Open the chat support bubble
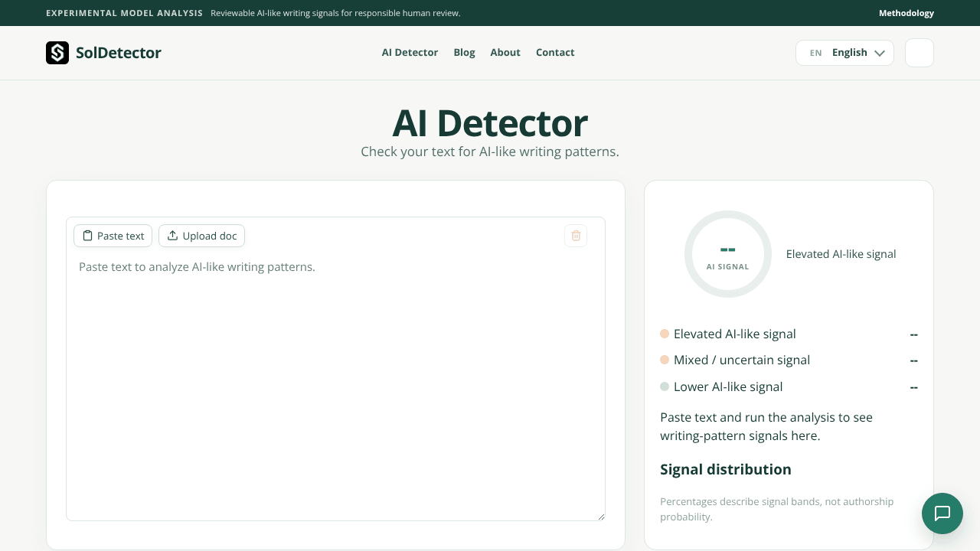980x551 pixels. (942, 514)
